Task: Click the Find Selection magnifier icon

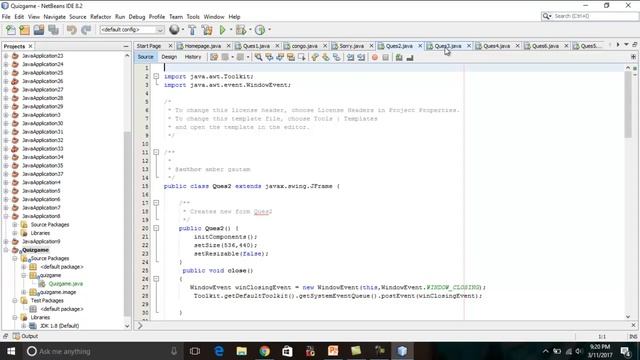Action: pos(258,58)
